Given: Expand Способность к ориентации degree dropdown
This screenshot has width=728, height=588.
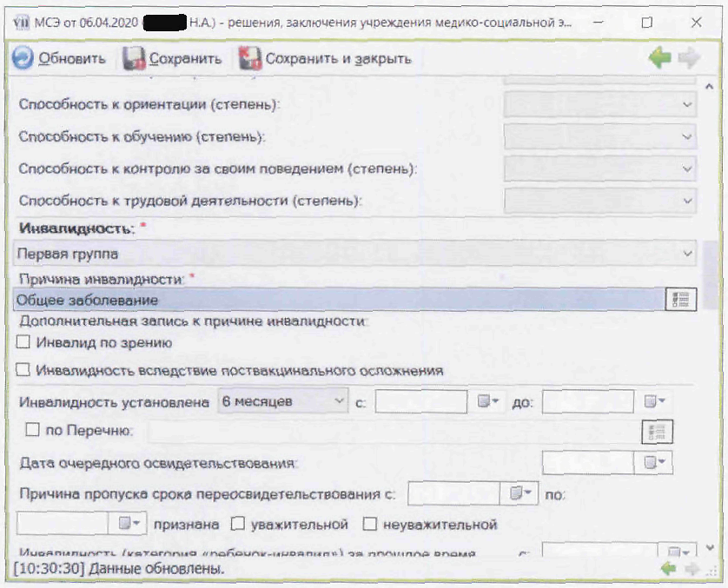Looking at the screenshot, I should click(x=688, y=105).
